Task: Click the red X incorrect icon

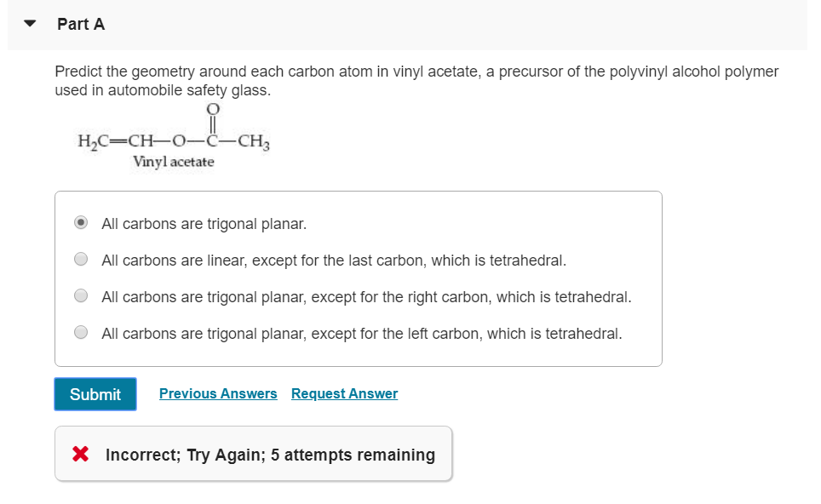Action: pyautogui.click(x=81, y=455)
